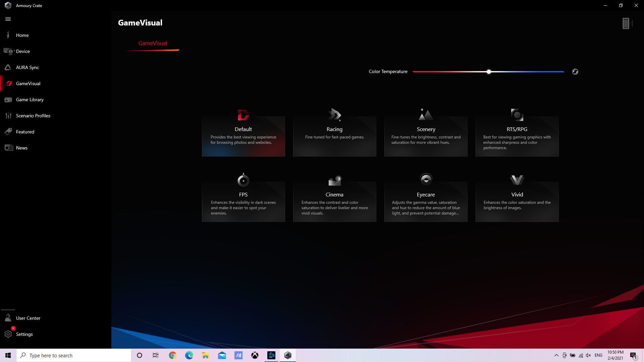Click the FPS crosshair icon
Image resolution: width=644 pixels, height=362 pixels.
243,180
